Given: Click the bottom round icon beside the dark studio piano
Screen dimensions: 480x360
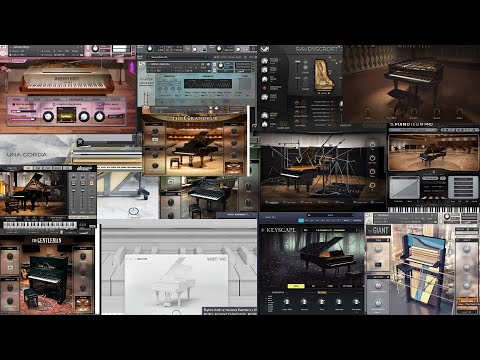Looking at the screenshot, I should point(372,185).
